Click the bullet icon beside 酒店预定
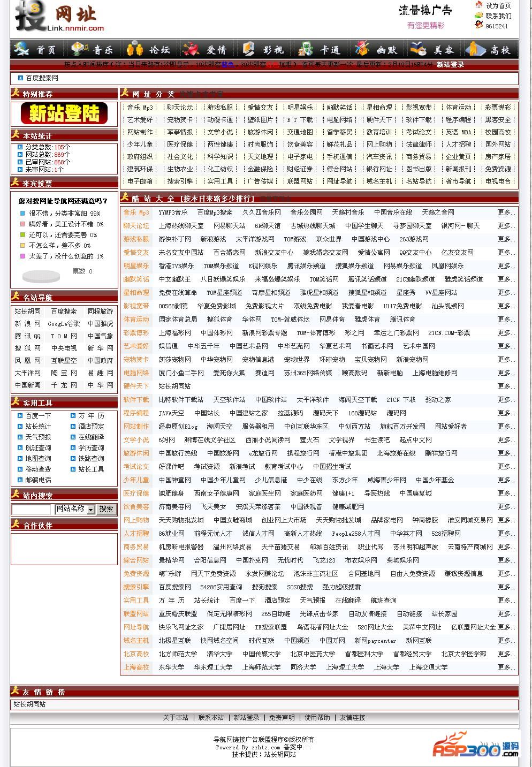532x767 pixels. tap(73, 427)
